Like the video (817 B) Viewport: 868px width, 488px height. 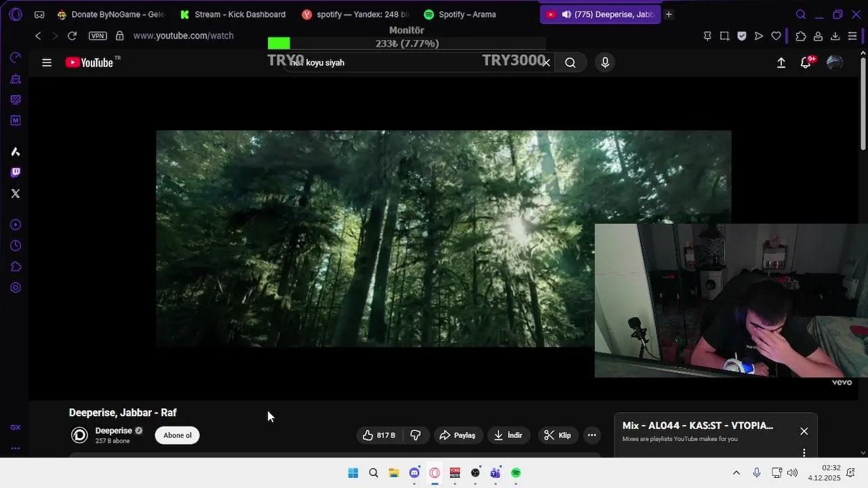[379, 435]
